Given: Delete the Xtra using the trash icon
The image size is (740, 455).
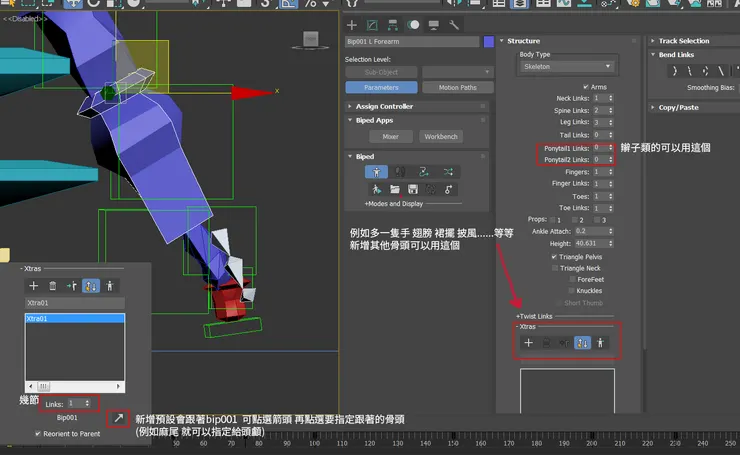Looking at the screenshot, I should [x=52, y=285].
